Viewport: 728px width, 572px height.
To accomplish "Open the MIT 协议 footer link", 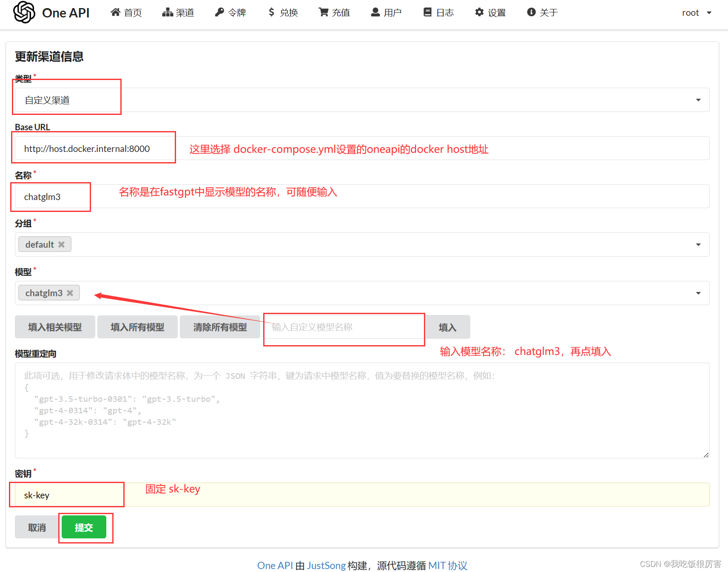I will pyautogui.click(x=448, y=566).
